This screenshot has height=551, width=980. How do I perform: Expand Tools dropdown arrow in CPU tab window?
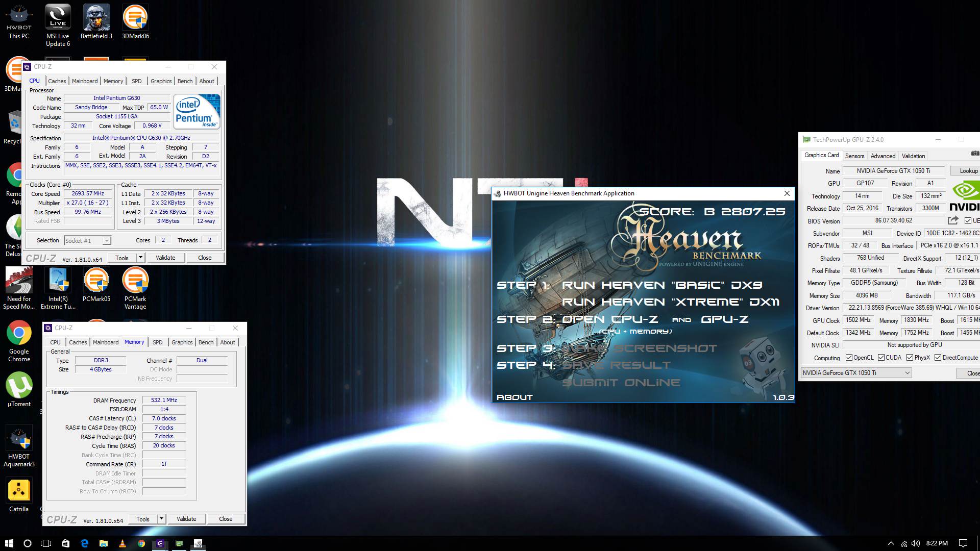click(x=140, y=258)
